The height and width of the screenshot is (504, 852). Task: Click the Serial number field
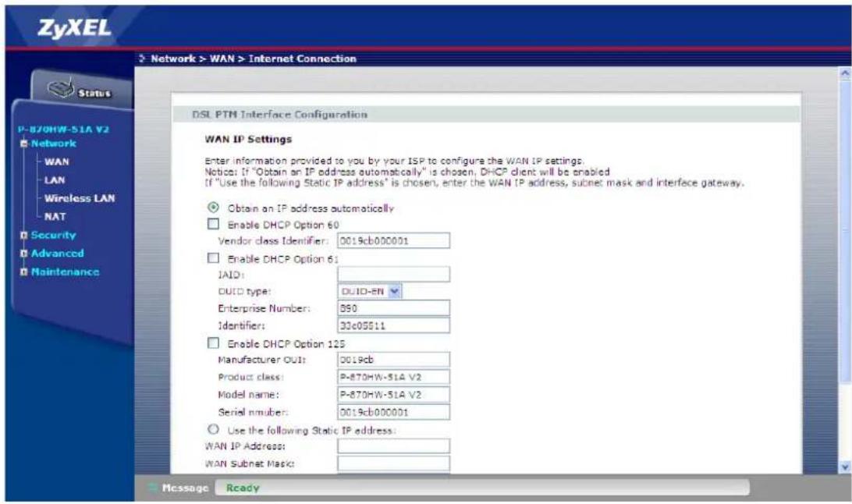coord(393,412)
